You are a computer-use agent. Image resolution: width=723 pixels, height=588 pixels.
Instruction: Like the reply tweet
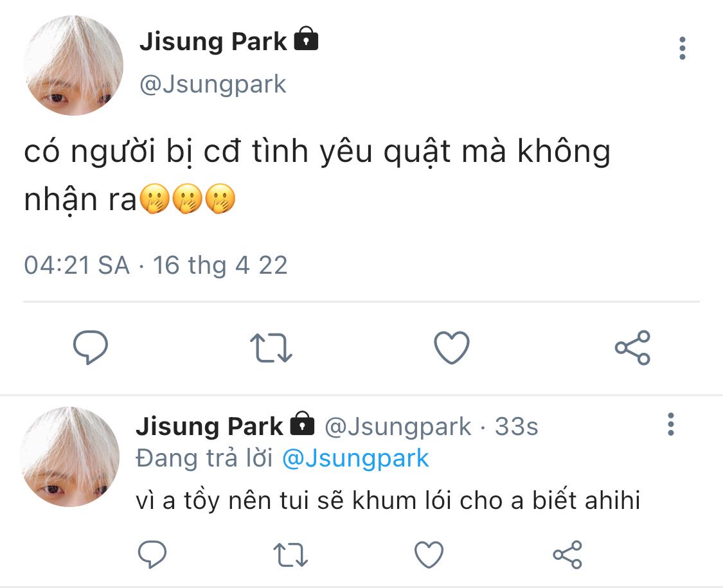click(429, 554)
